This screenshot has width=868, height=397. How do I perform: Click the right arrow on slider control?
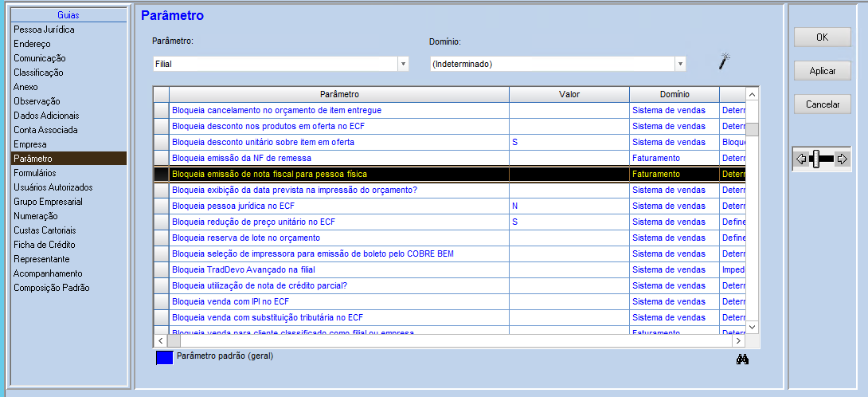pyautogui.click(x=842, y=159)
